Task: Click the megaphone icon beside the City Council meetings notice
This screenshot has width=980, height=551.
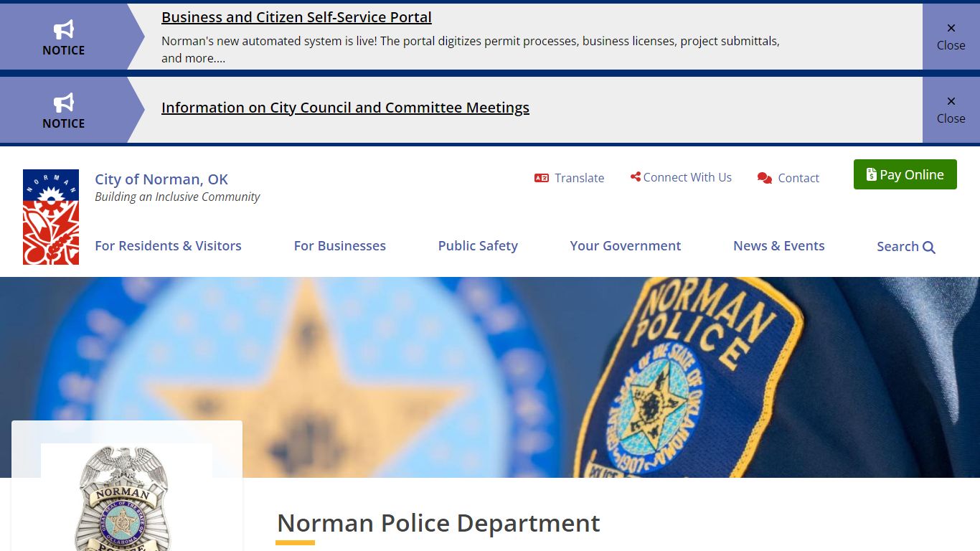Action: (63, 102)
